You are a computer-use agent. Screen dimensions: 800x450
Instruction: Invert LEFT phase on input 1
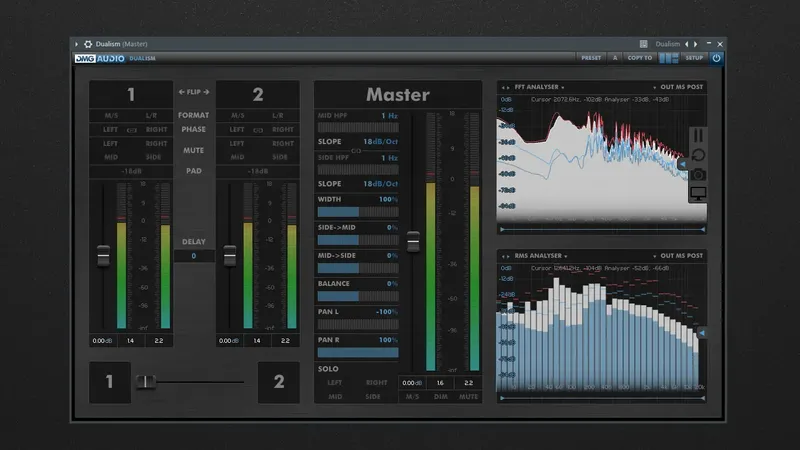(x=110, y=130)
